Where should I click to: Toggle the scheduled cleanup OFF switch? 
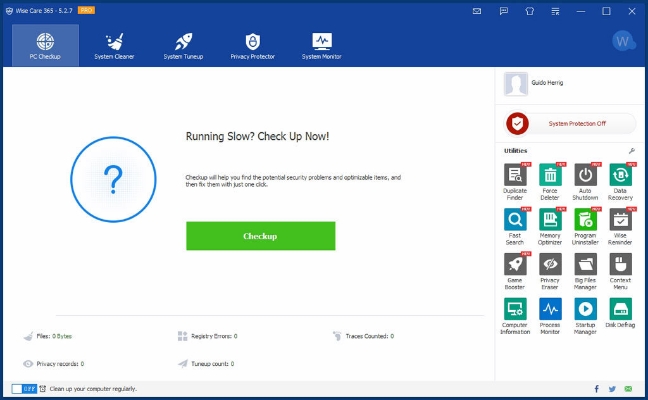point(24,389)
